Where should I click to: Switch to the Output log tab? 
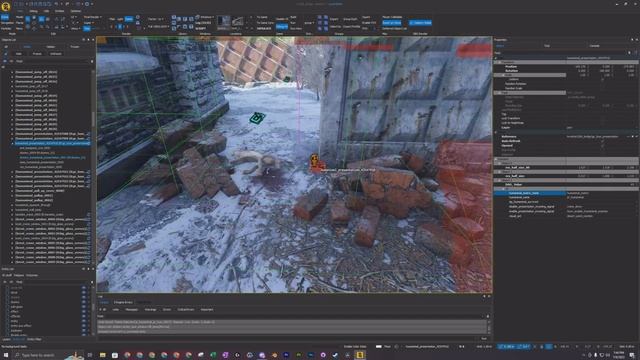(104, 302)
